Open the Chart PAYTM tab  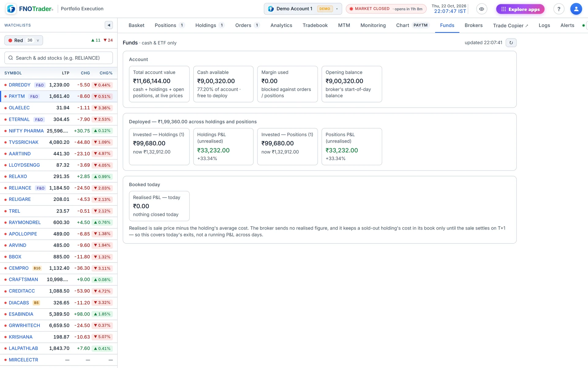click(413, 25)
